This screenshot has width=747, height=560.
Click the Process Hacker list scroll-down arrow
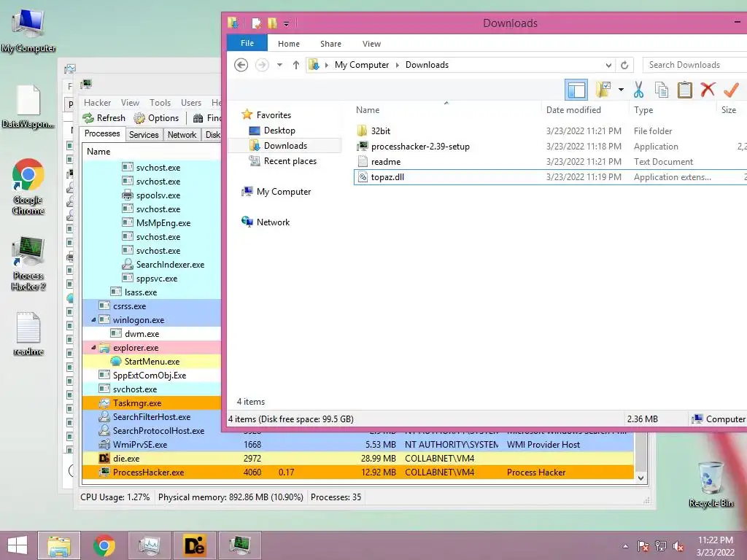(640, 478)
